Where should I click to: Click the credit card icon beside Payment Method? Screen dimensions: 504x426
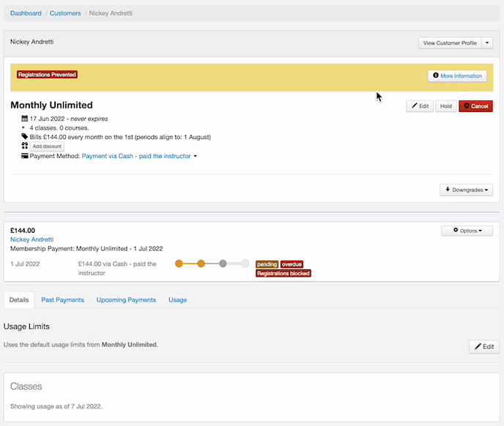click(x=24, y=156)
